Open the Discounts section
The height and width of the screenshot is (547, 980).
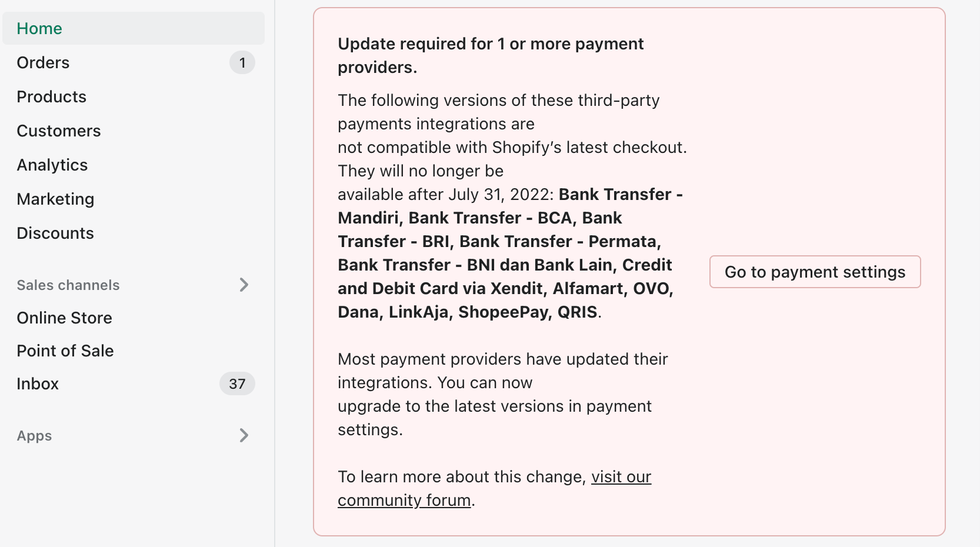(x=55, y=233)
